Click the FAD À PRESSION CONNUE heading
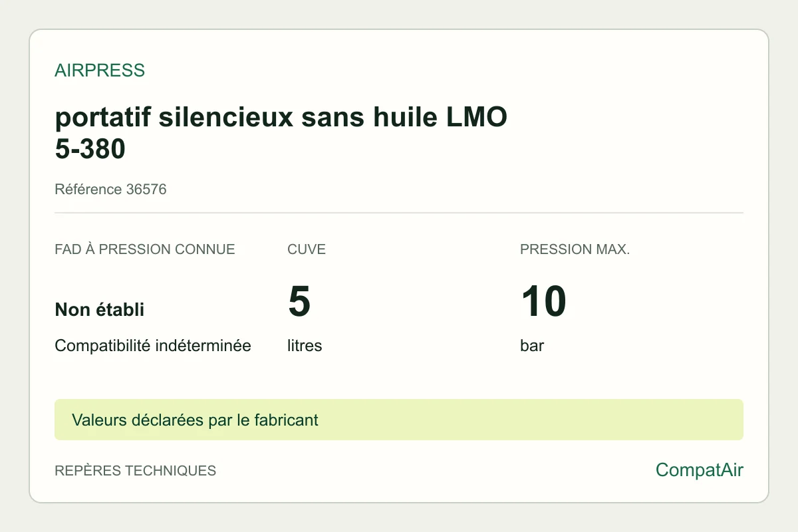The width and height of the screenshot is (798, 532). (145, 250)
